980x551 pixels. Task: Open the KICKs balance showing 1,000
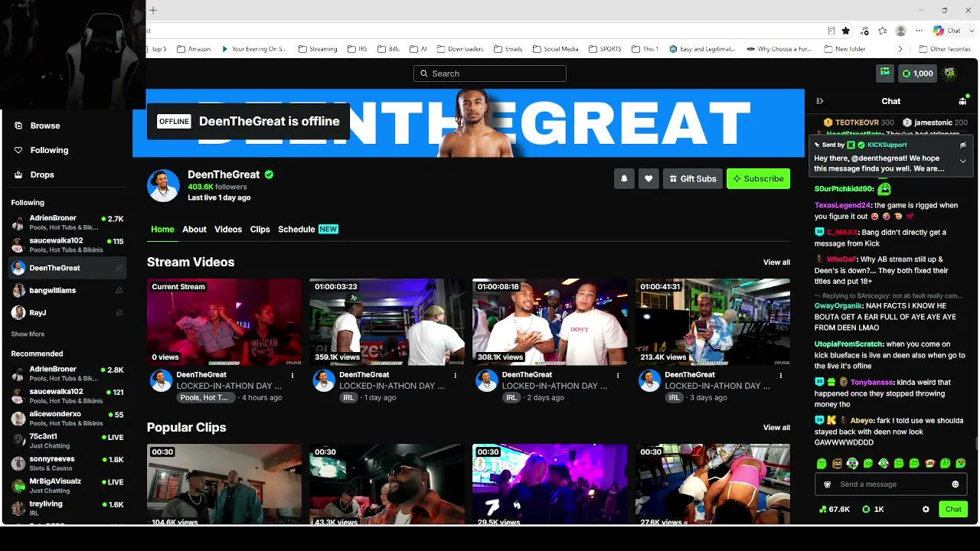(917, 73)
